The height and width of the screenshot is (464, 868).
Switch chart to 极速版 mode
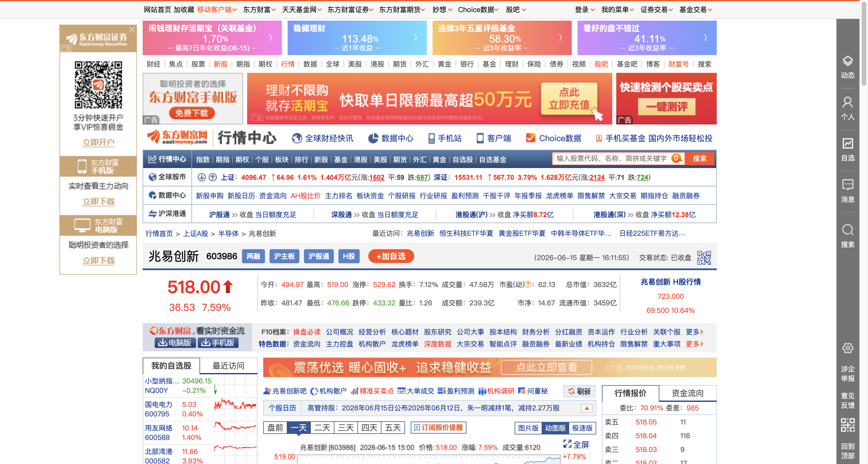[582, 428]
